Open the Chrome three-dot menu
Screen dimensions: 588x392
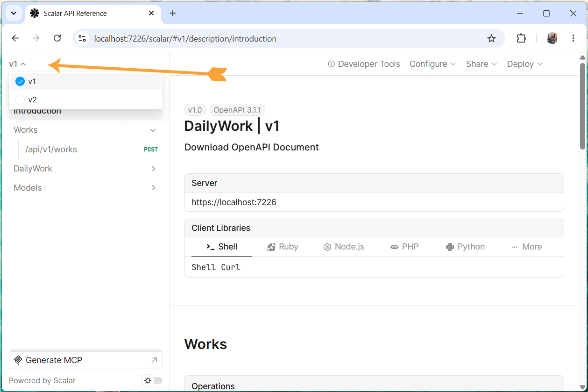tap(573, 38)
